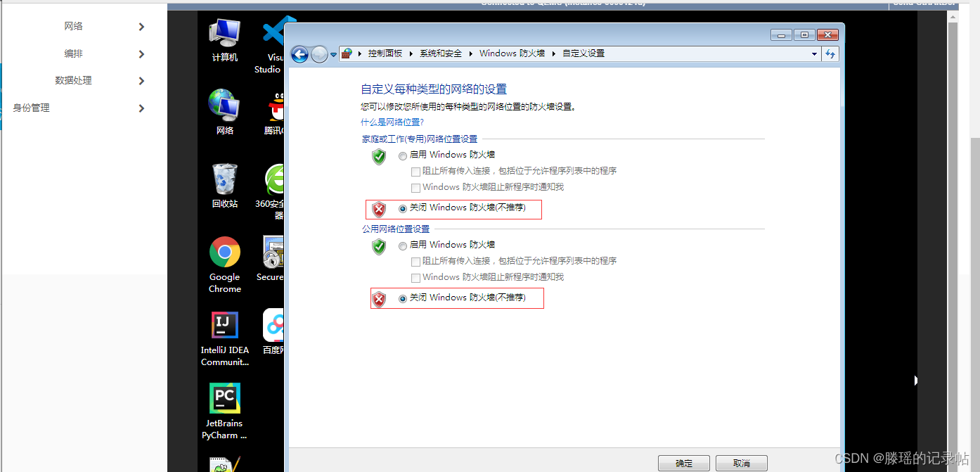
Task: Expand the 数据处理 sidebar chevron
Action: click(141, 81)
